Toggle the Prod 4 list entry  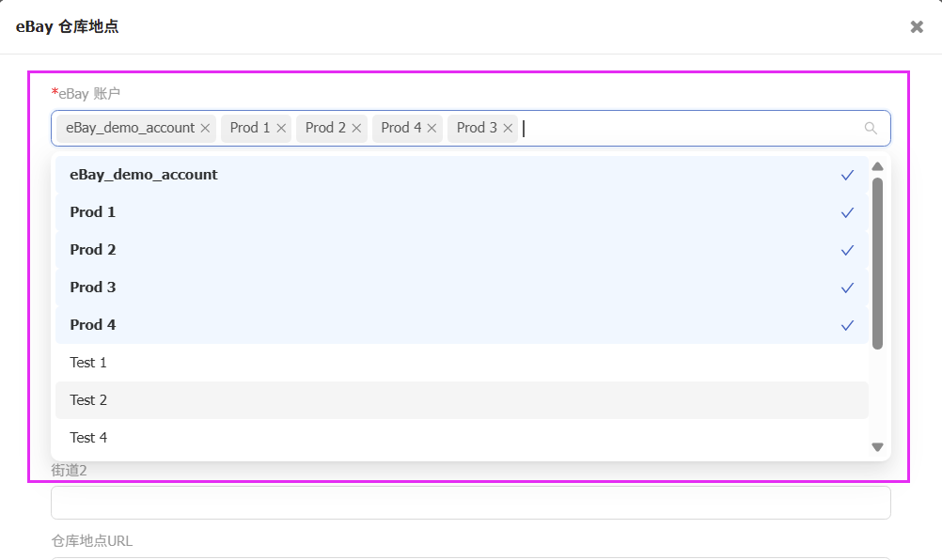coord(461,325)
